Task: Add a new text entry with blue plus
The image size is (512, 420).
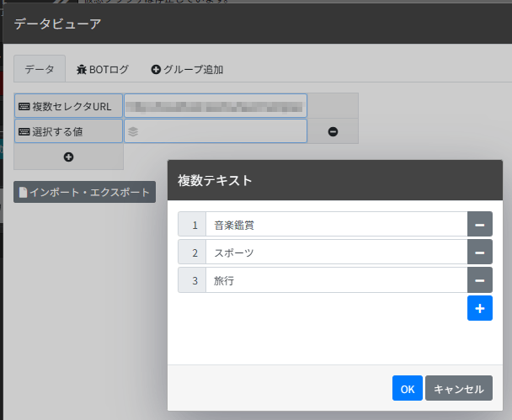Action: click(x=479, y=309)
